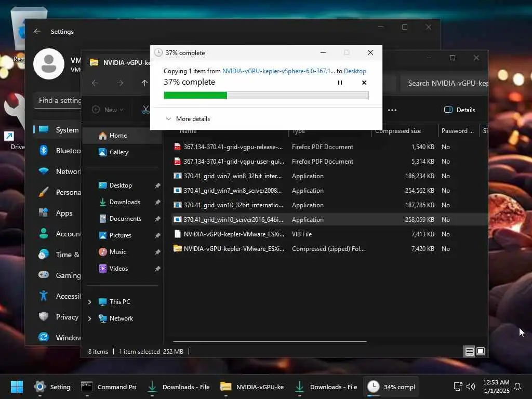532x399 pixels.
Task: Expand the This PC tree node
Action: point(89,302)
